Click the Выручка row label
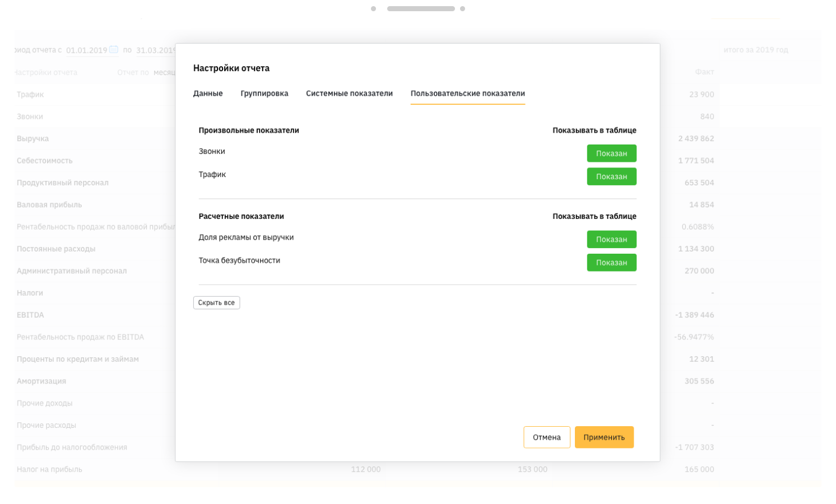 pos(32,139)
